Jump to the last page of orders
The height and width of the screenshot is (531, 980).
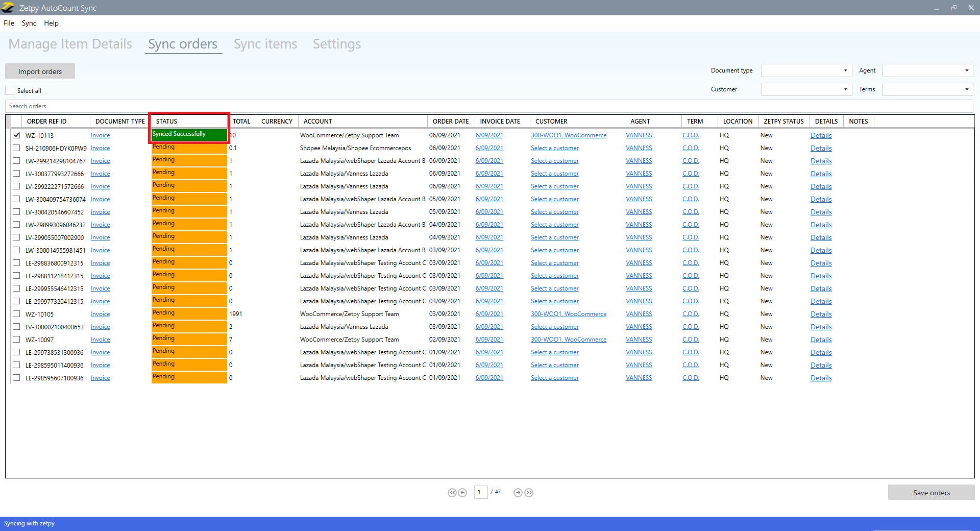click(x=529, y=493)
